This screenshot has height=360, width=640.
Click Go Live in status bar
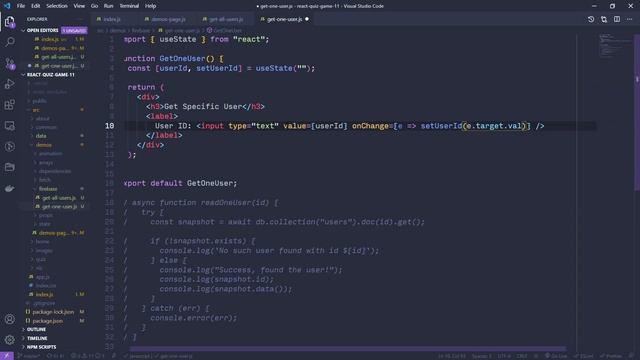556,356
